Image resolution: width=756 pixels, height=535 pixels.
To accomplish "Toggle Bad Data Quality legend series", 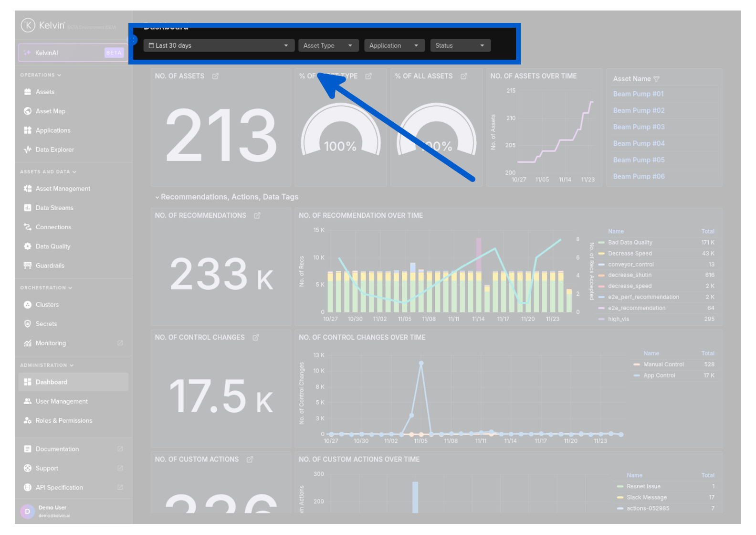I will coord(630,243).
